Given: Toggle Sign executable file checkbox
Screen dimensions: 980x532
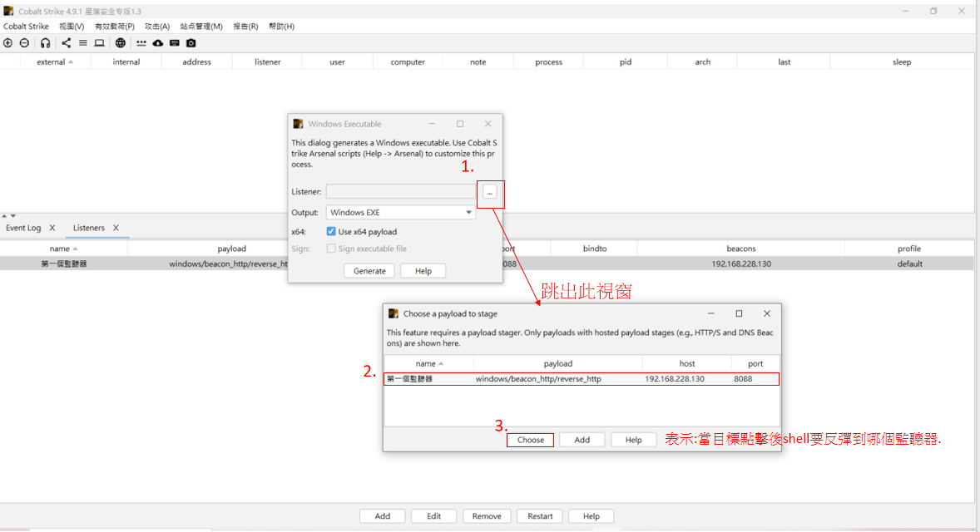Looking at the screenshot, I should (331, 249).
